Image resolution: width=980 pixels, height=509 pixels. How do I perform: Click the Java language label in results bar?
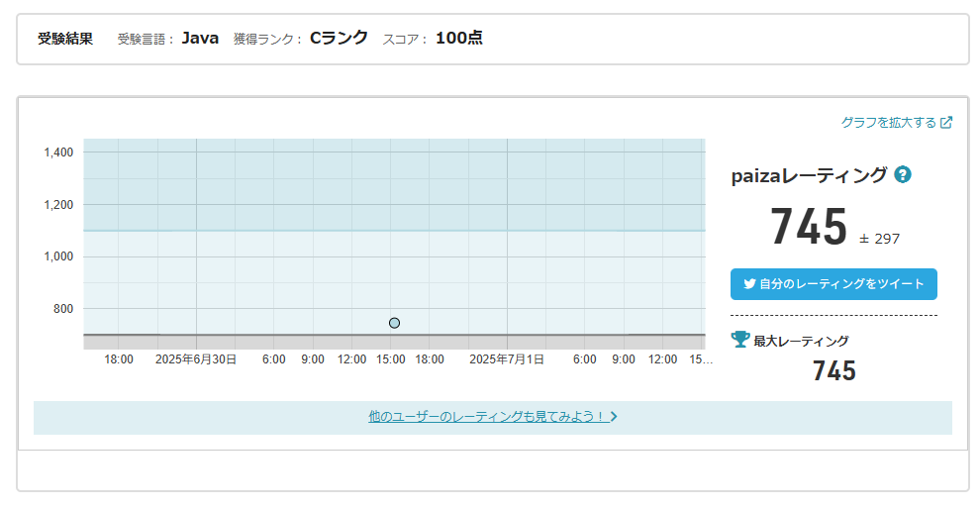[200, 38]
